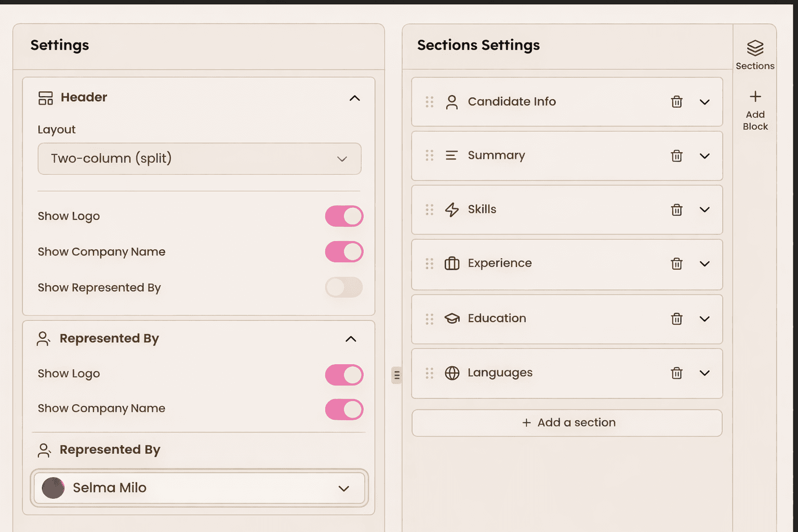Click the Languages globe icon
This screenshot has width=798, height=532.
[452, 373]
